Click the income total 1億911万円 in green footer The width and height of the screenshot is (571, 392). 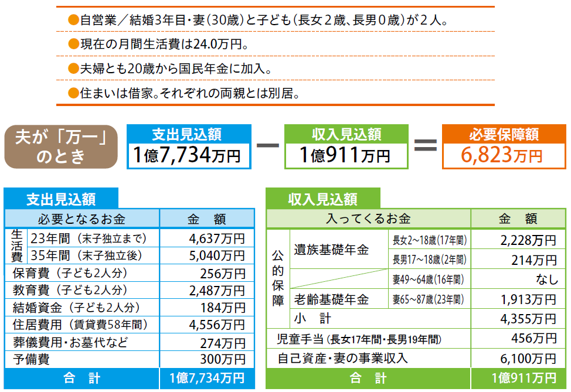click(518, 378)
